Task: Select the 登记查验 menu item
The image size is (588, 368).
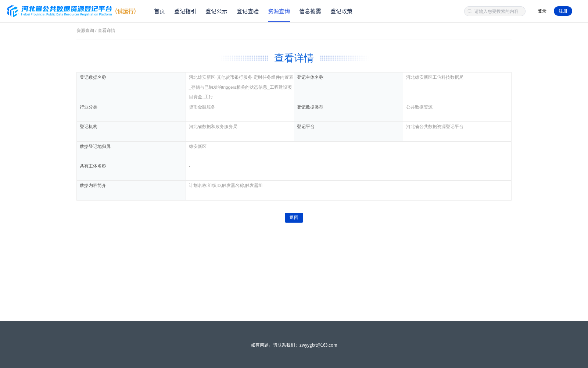Action: [x=248, y=11]
